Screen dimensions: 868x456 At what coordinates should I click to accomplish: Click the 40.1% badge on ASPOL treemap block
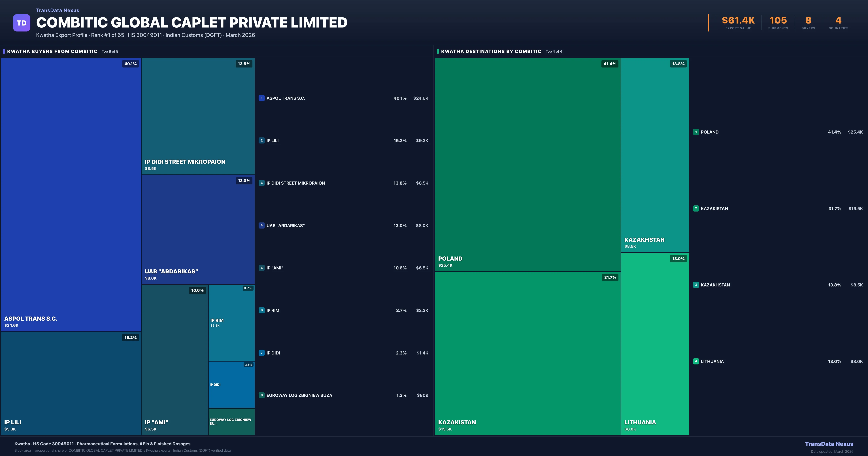[130, 64]
